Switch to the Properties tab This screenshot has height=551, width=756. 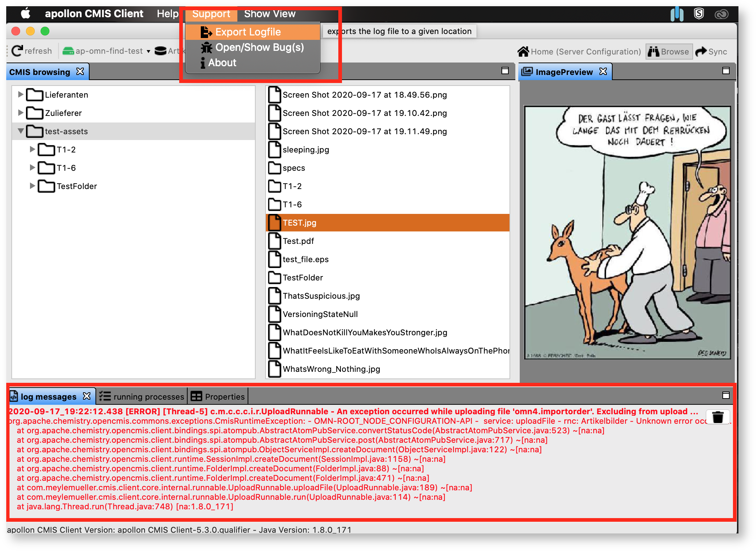pyautogui.click(x=218, y=397)
